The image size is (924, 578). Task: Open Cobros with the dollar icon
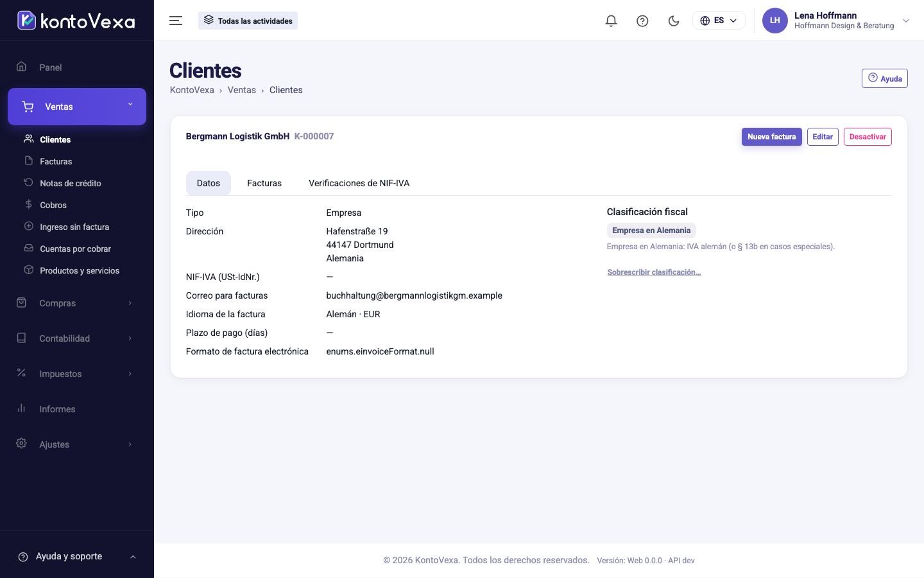coord(28,204)
